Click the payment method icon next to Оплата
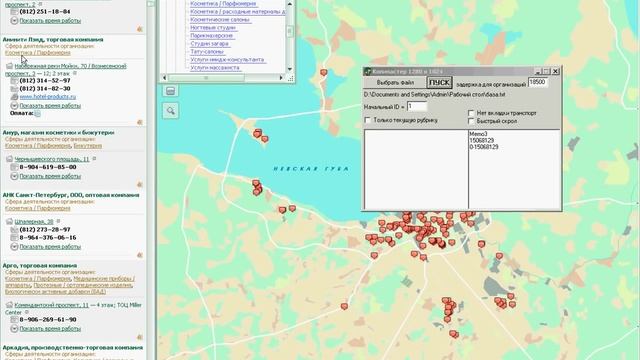 [x=38, y=113]
